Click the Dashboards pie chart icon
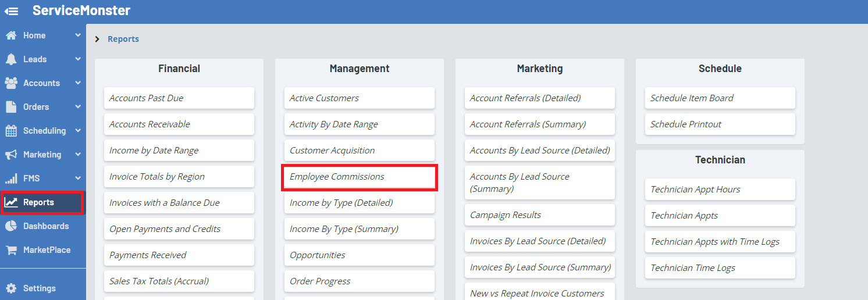 click(11, 226)
